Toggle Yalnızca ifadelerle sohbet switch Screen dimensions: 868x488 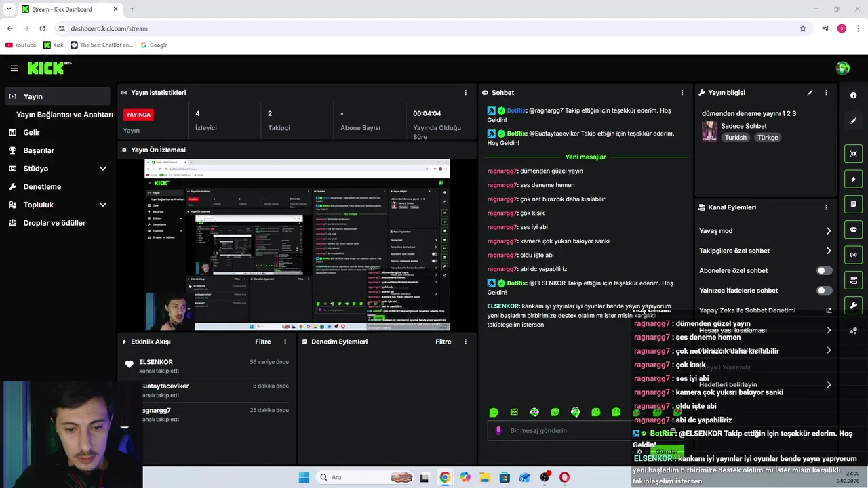[x=824, y=291]
